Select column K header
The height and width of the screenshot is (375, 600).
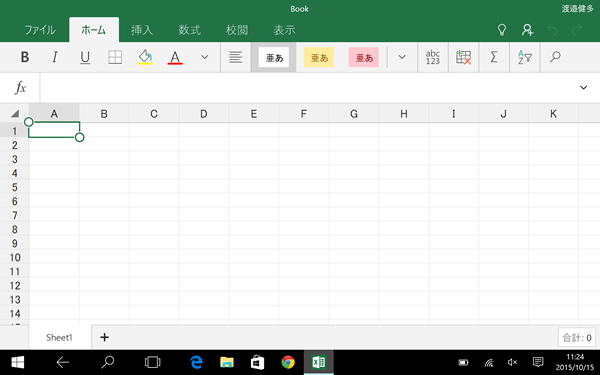point(553,114)
